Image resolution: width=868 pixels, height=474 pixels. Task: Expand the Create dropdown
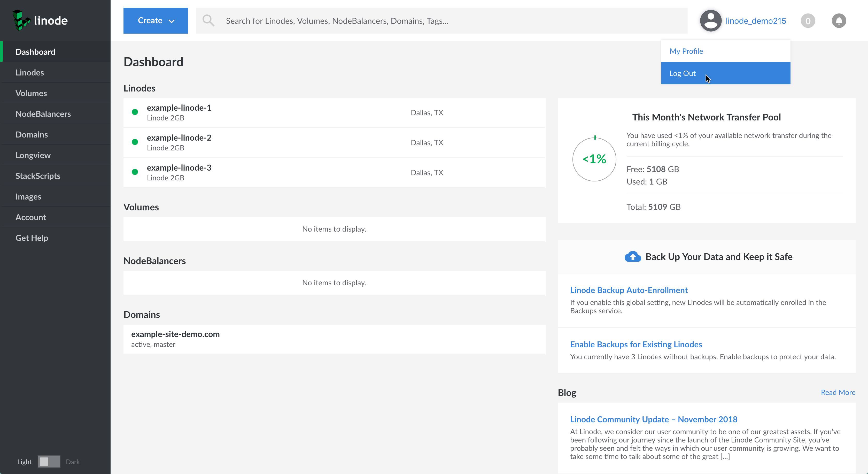(x=155, y=20)
